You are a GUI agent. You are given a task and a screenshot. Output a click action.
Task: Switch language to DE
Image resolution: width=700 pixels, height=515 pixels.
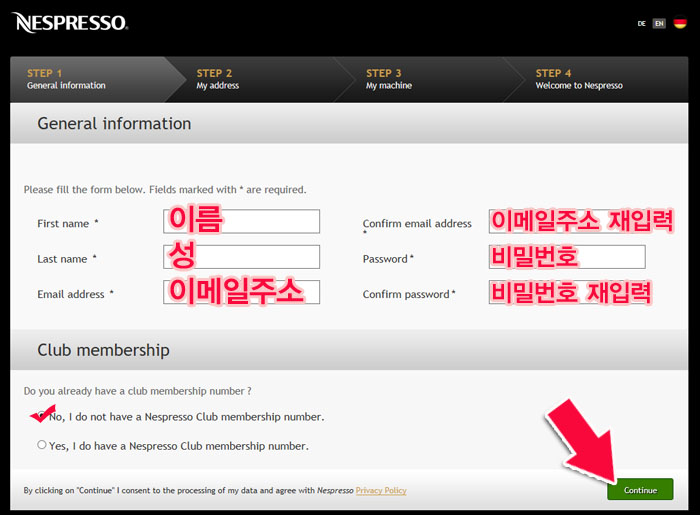(642, 24)
